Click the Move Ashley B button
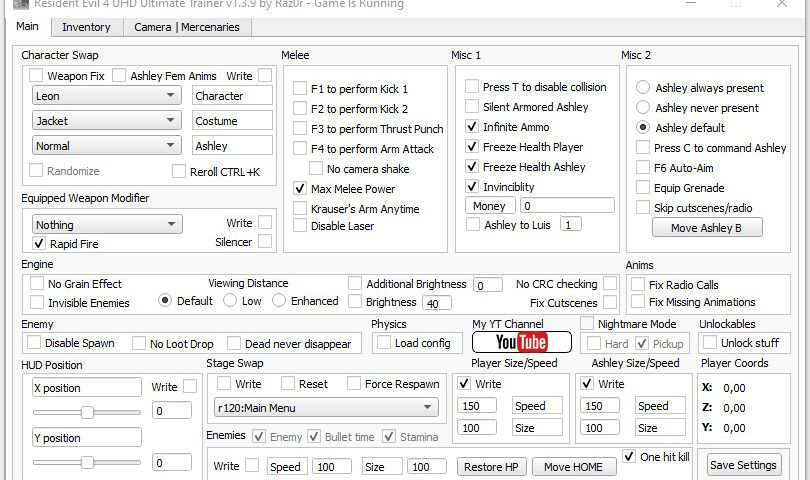This screenshot has height=480, width=810. [x=707, y=228]
